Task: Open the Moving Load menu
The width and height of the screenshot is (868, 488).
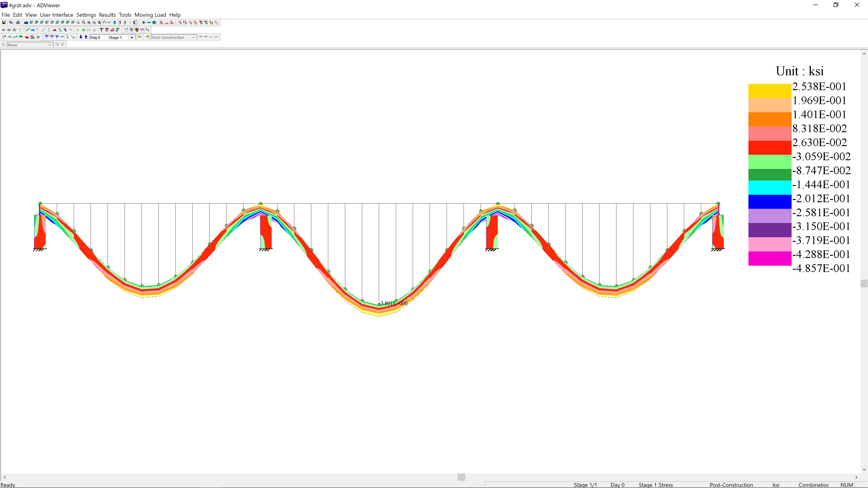Action: click(x=150, y=15)
